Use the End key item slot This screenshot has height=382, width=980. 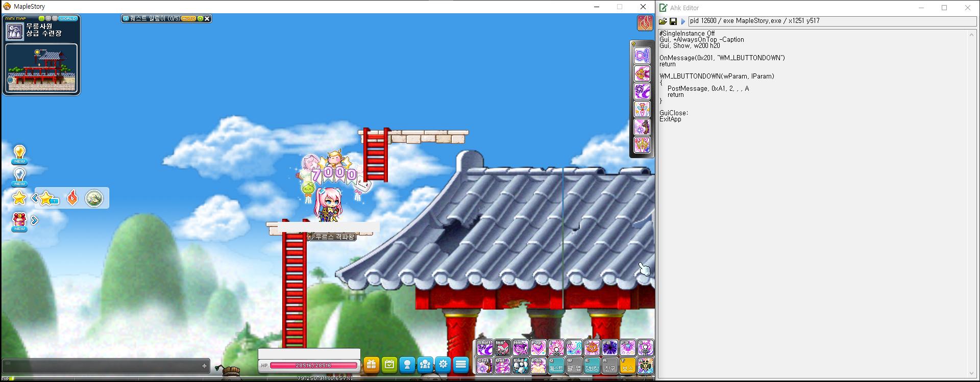[521, 366]
